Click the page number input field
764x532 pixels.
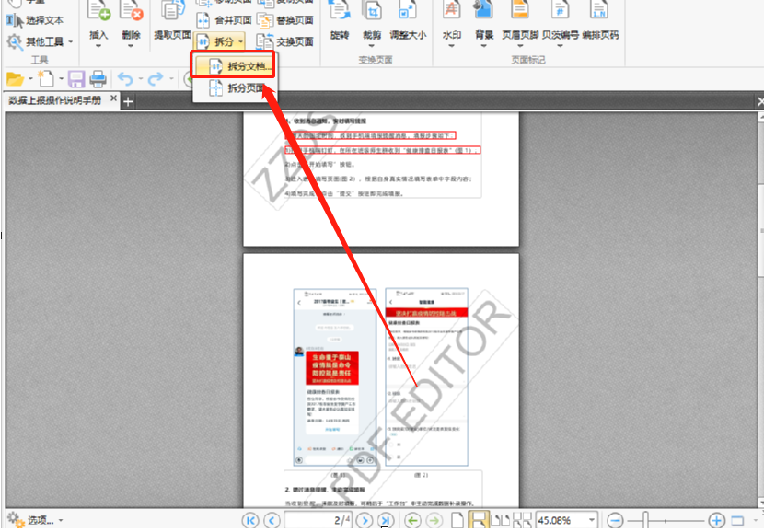tap(318, 520)
